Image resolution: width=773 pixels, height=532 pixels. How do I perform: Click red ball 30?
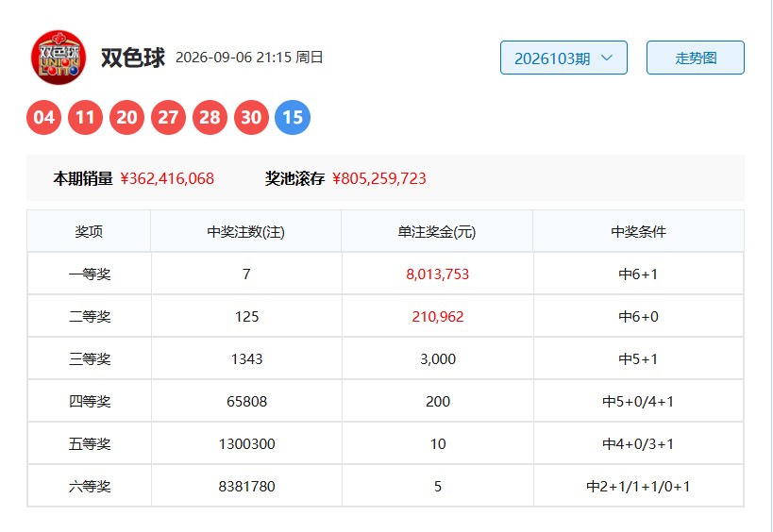tap(251, 117)
